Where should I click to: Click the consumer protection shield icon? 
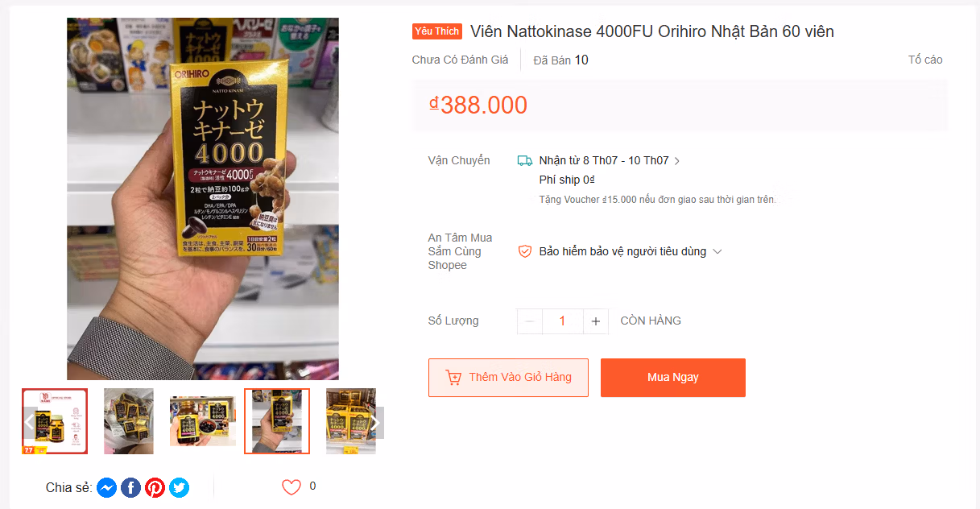pos(525,251)
